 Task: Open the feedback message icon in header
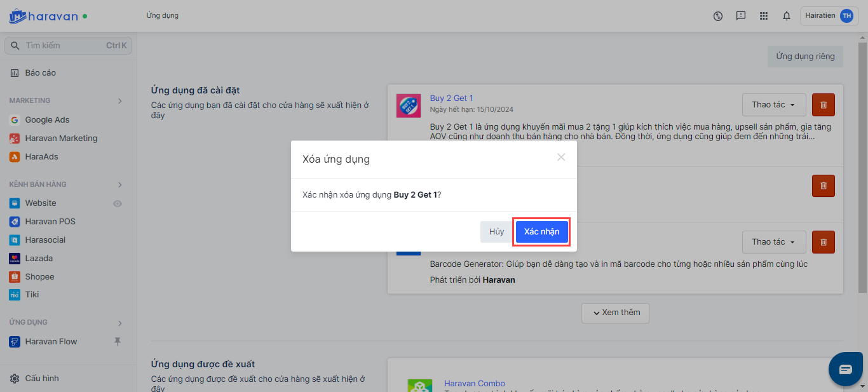pos(741,16)
